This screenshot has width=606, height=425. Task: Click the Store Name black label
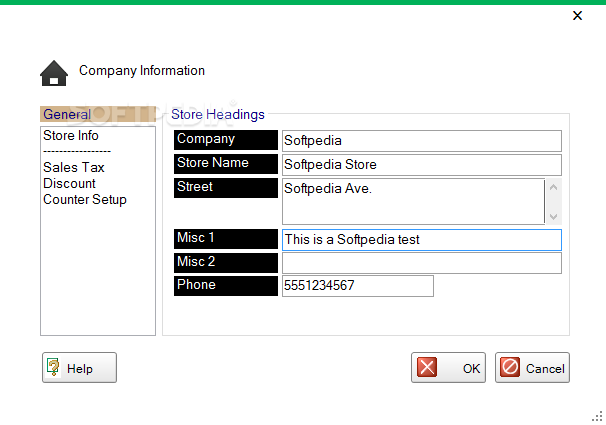coord(226,164)
